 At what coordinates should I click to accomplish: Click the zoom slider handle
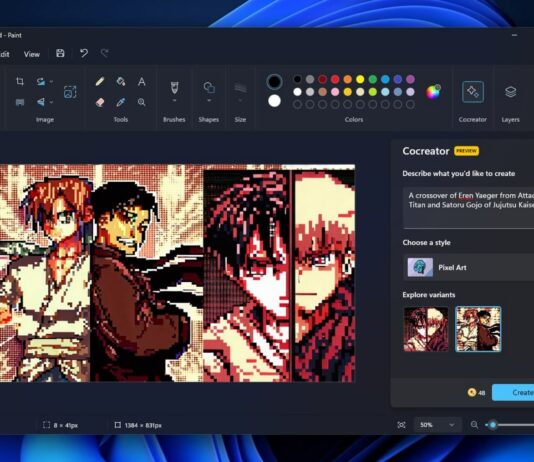point(493,425)
